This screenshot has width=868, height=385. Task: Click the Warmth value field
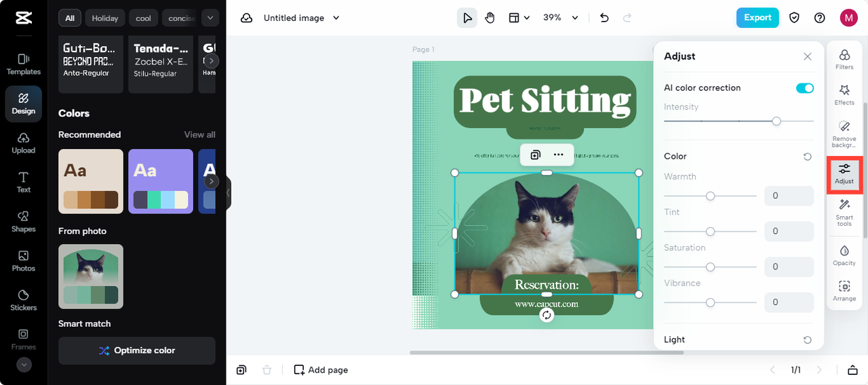click(x=789, y=196)
